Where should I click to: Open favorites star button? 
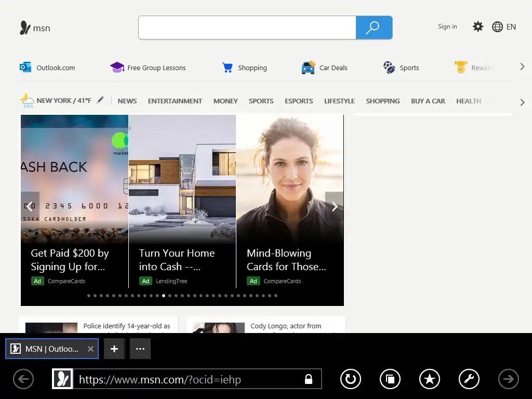point(430,379)
